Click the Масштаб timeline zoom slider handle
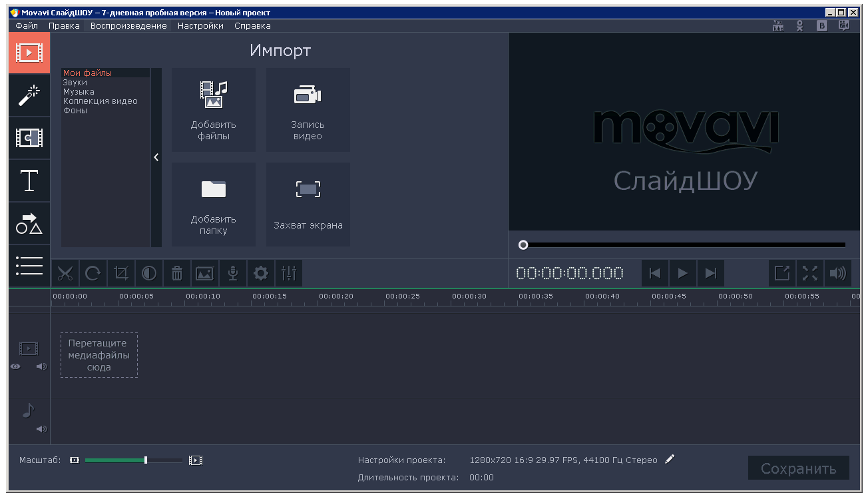 pyautogui.click(x=146, y=460)
